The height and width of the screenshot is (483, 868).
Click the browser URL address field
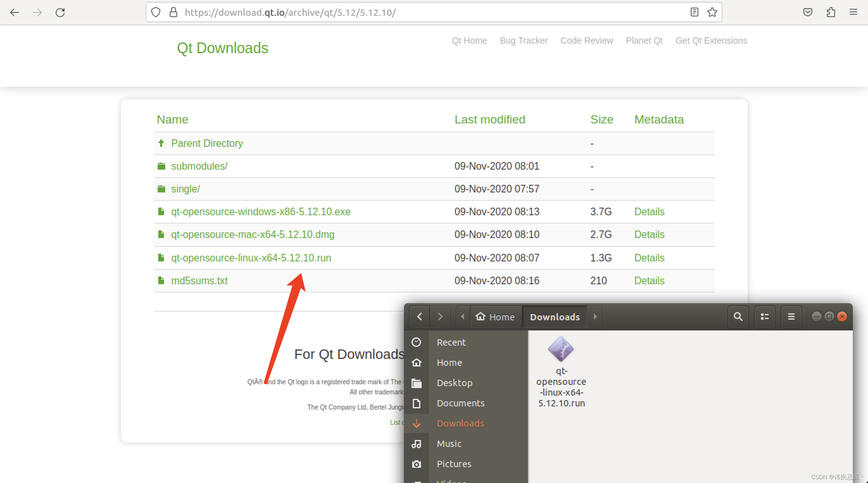point(404,12)
